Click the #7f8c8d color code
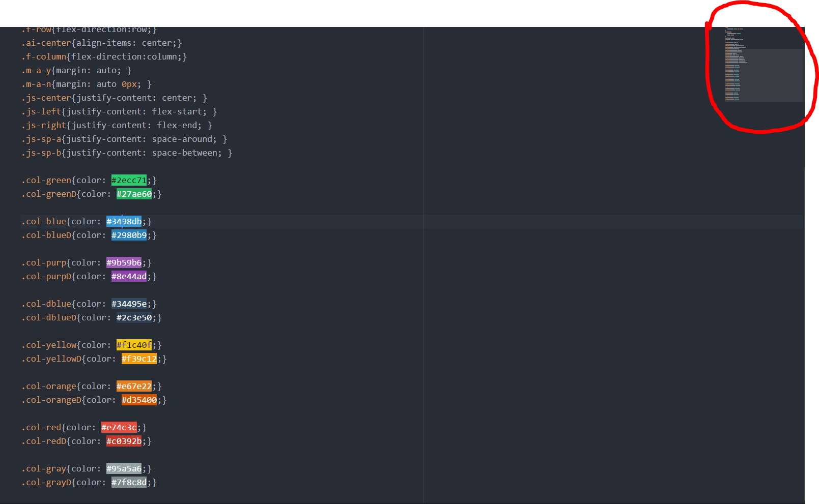This screenshot has height=504, width=819. tap(129, 482)
